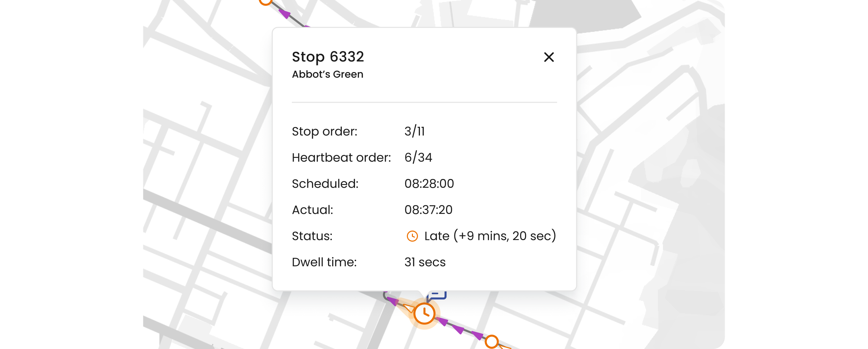868x349 pixels.
Task: Select the orange stop circle at top edge
Action: [x=266, y=1]
